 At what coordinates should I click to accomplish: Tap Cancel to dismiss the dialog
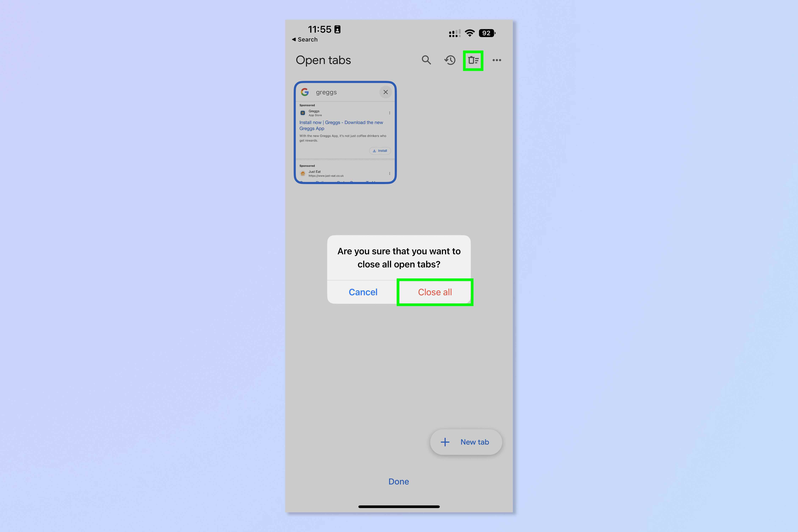click(x=363, y=292)
